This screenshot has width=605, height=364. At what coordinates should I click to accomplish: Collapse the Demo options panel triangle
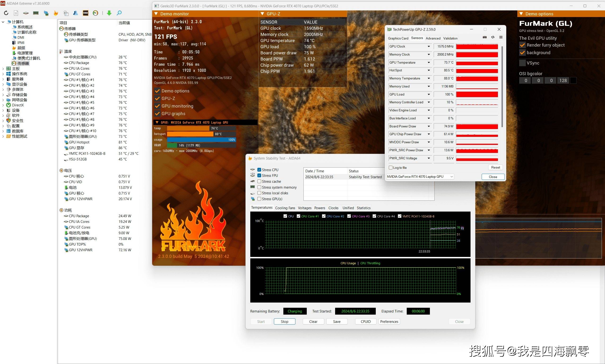pyautogui.click(x=521, y=14)
